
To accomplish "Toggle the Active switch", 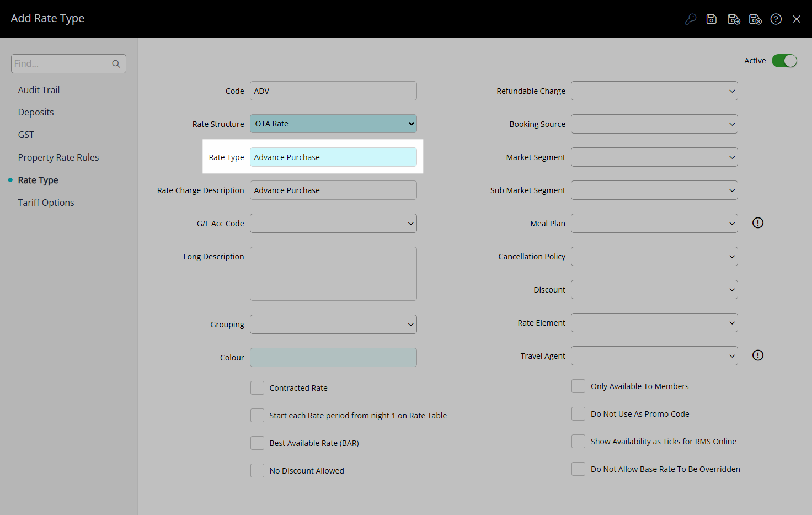I will 784,61.
